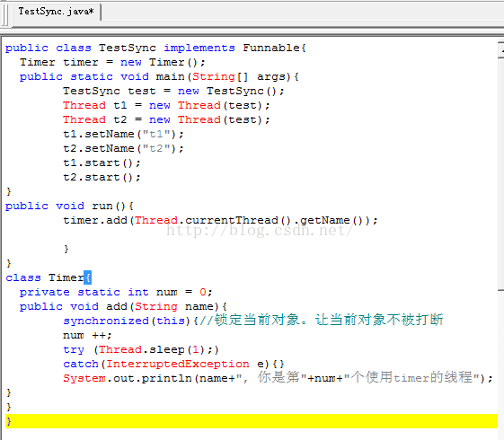
Task: Click line 'Thread t2 = new Thread(test);'
Action: [x=166, y=119]
